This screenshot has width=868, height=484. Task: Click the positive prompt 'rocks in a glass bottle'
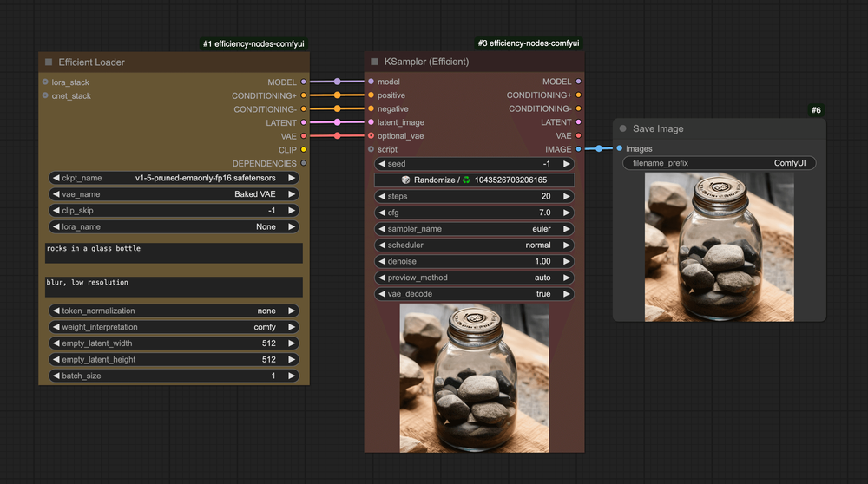[x=174, y=252]
